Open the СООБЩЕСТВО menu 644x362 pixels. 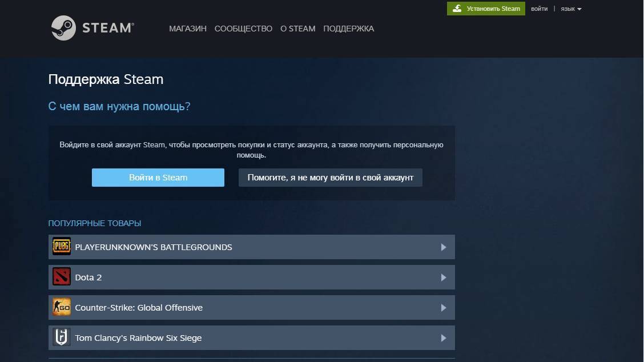pyautogui.click(x=243, y=29)
